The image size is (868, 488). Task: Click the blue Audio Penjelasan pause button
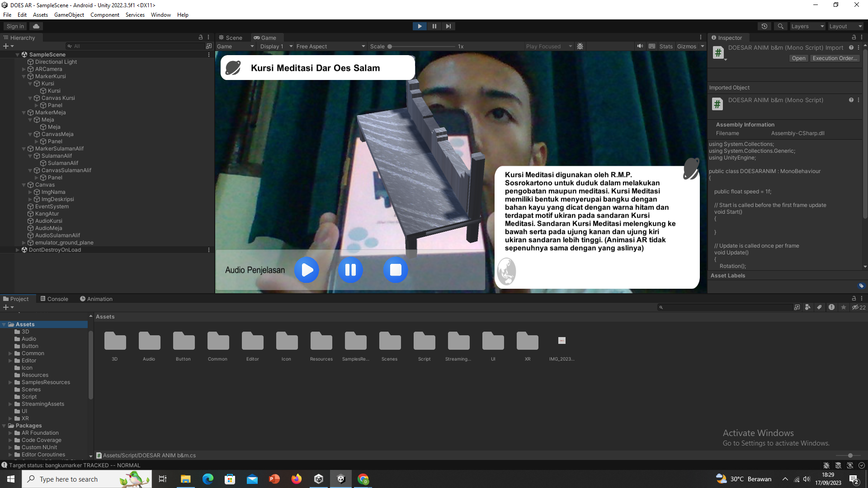(x=350, y=270)
